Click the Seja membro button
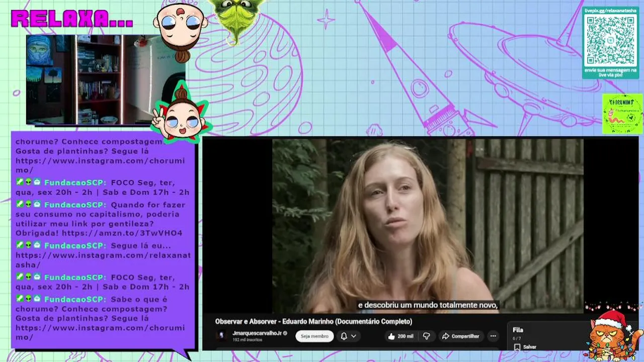Image resolution: width=644 pixels, height=362 pixels. 314,336
